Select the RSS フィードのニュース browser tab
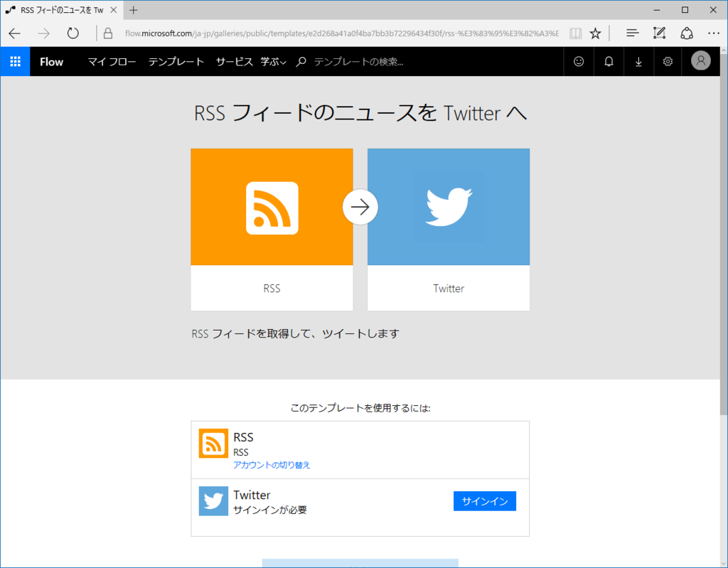This screenshot has height=568, width=728. pos(60,10)
